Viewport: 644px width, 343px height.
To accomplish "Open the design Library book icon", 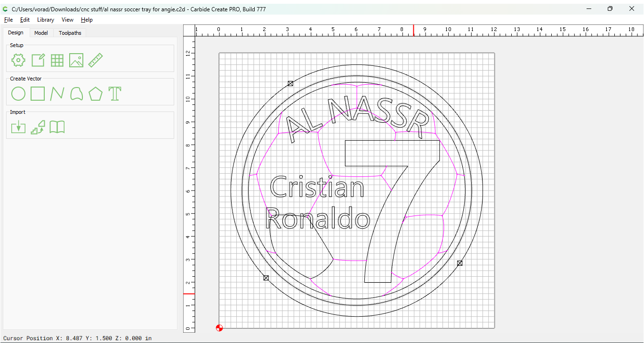I will click(x=57, y=127).
